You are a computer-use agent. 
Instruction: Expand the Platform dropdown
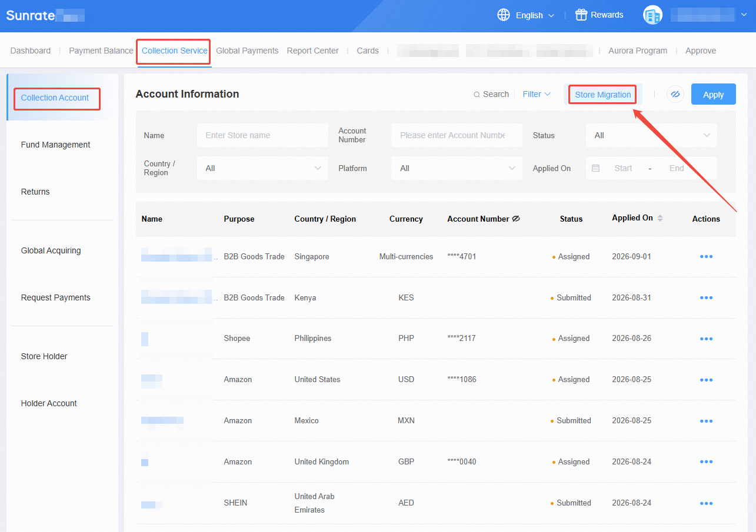457,168
